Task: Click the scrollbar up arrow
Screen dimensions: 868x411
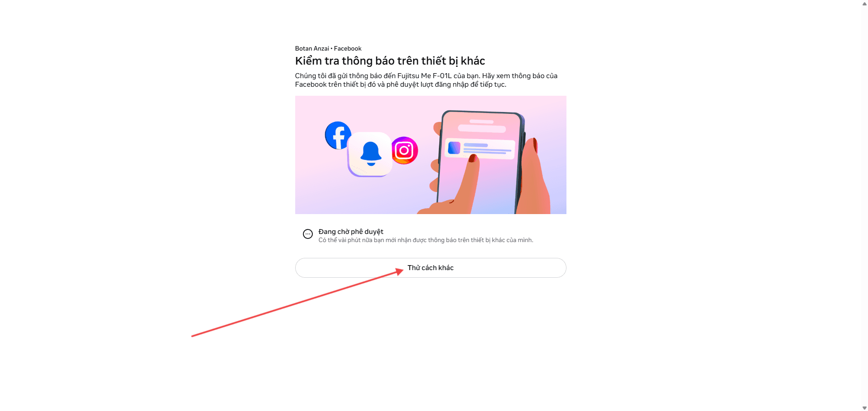Action: pyautogui.click(x=864, y=3)
